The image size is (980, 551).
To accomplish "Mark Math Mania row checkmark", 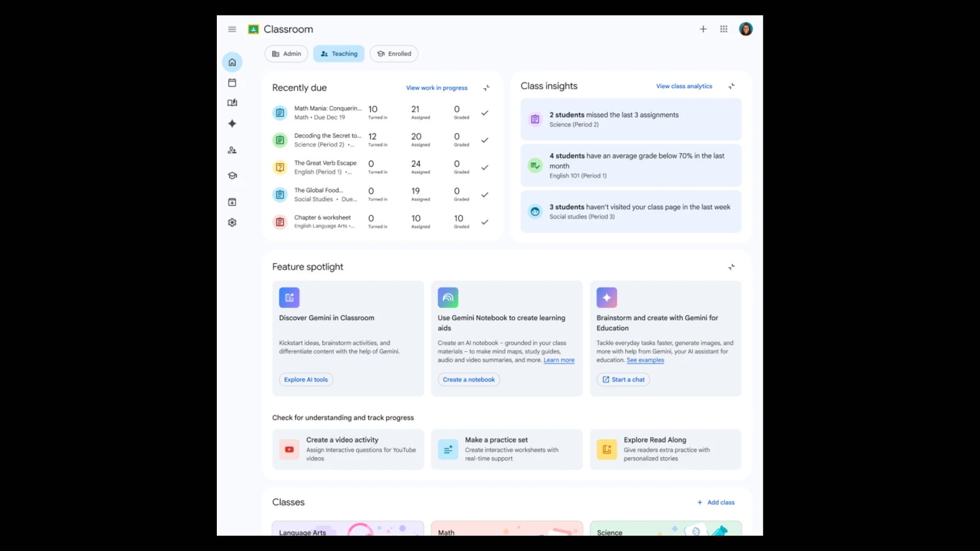I will [484, 113].
